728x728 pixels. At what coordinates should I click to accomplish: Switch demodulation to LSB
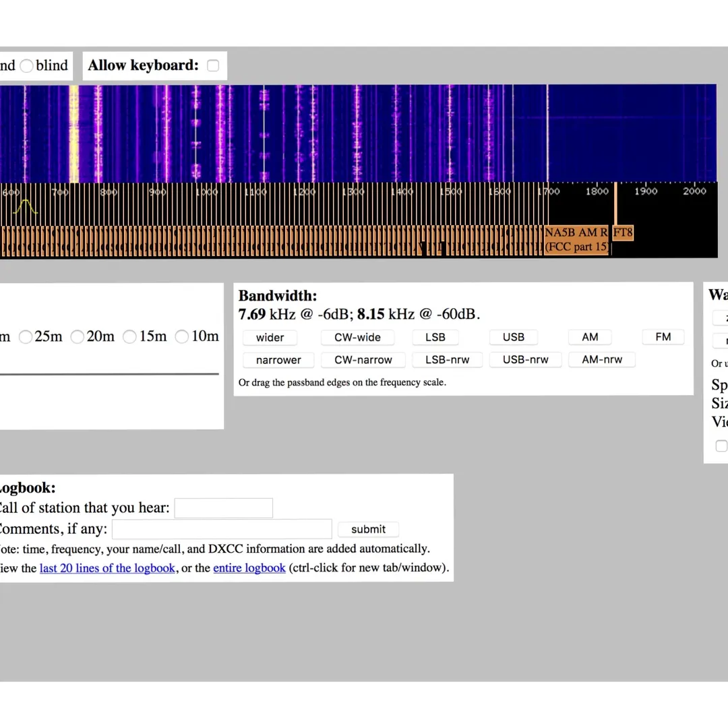435,337
